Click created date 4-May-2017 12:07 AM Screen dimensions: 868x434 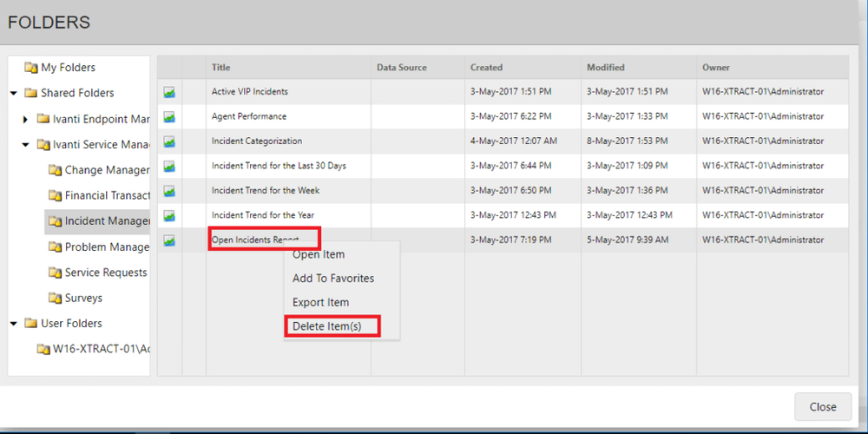click(514, 141)
